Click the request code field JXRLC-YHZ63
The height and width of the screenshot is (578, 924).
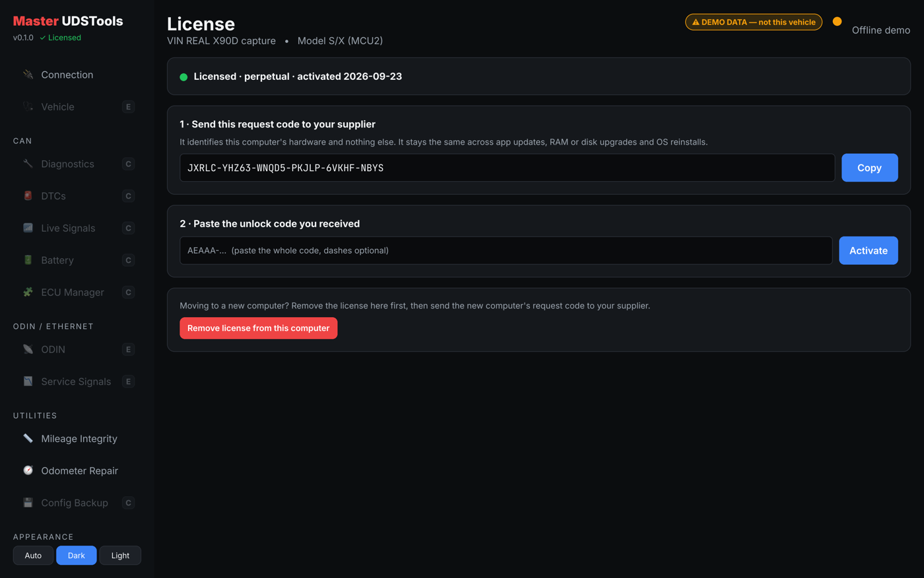507,168
